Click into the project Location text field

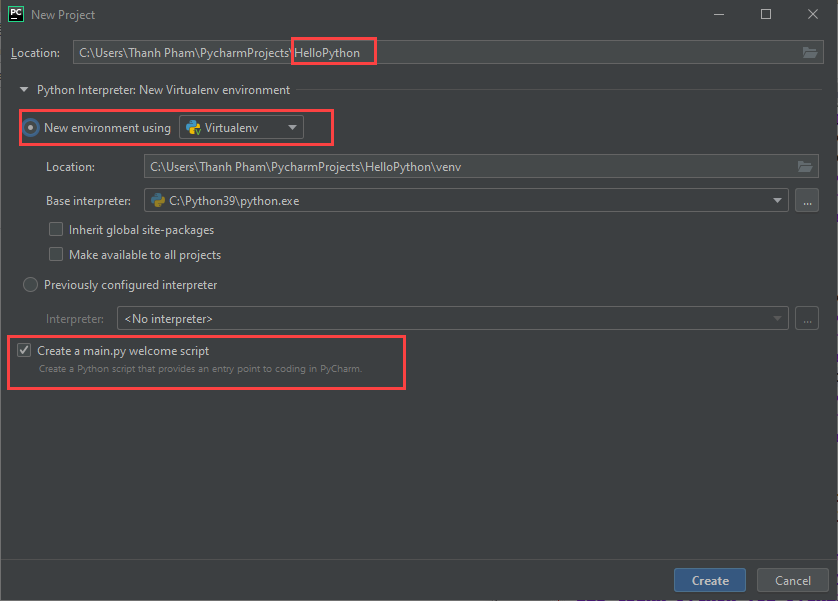point(448,52)
